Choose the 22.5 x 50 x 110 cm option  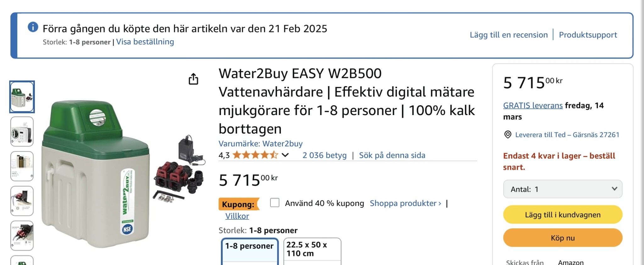click(312, 250)
